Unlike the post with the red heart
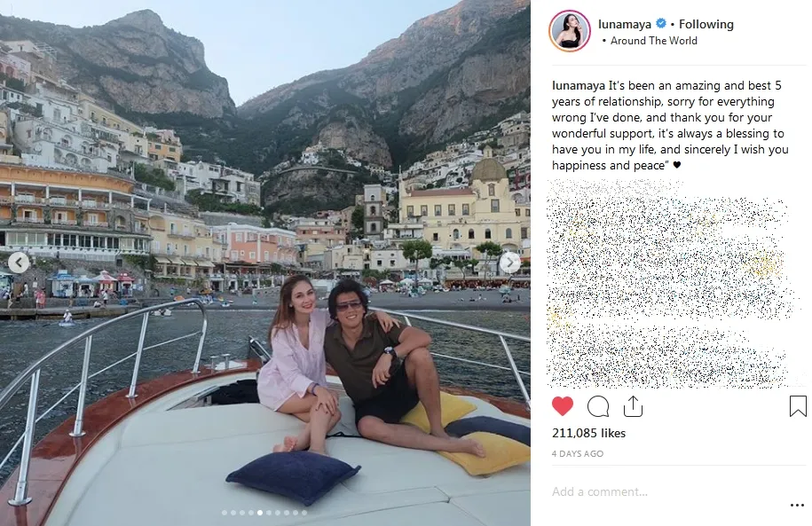812x526 pixels. tap(563, 406)
